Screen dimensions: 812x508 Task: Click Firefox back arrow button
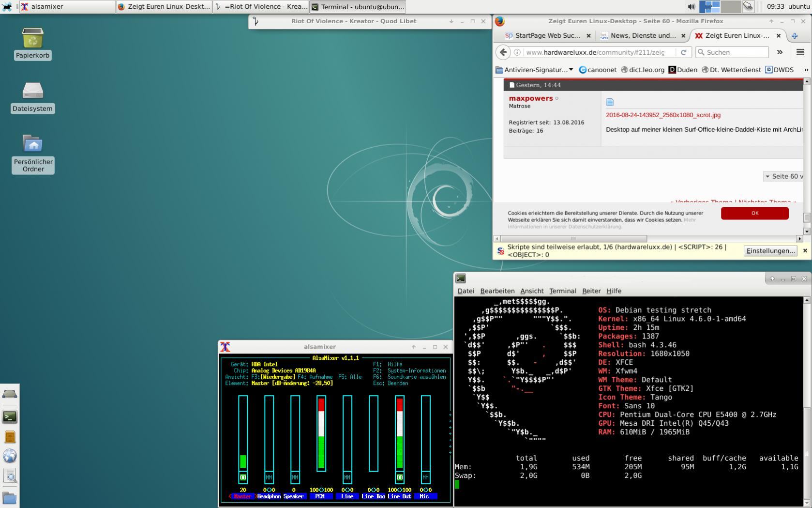(503, 52)
